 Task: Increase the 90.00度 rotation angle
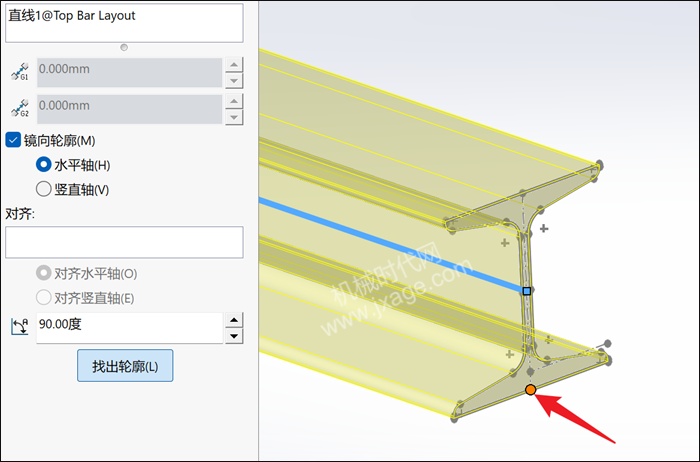coord(234,320)
